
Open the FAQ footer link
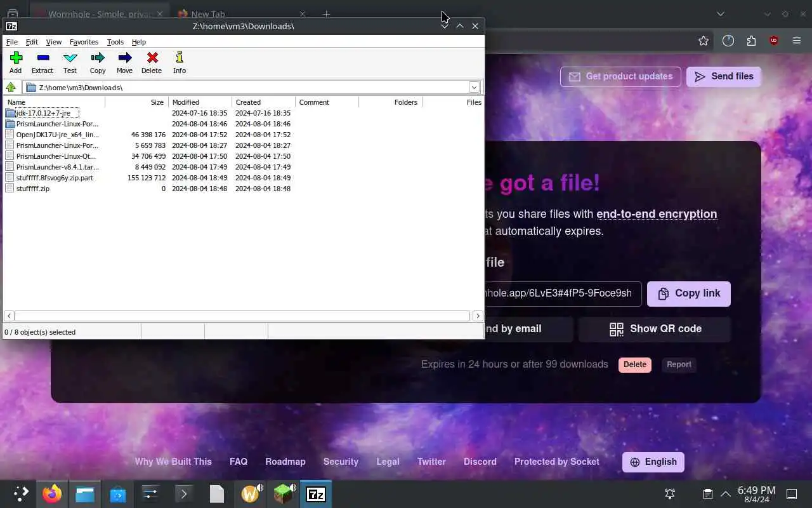click(x=239, y=462)
